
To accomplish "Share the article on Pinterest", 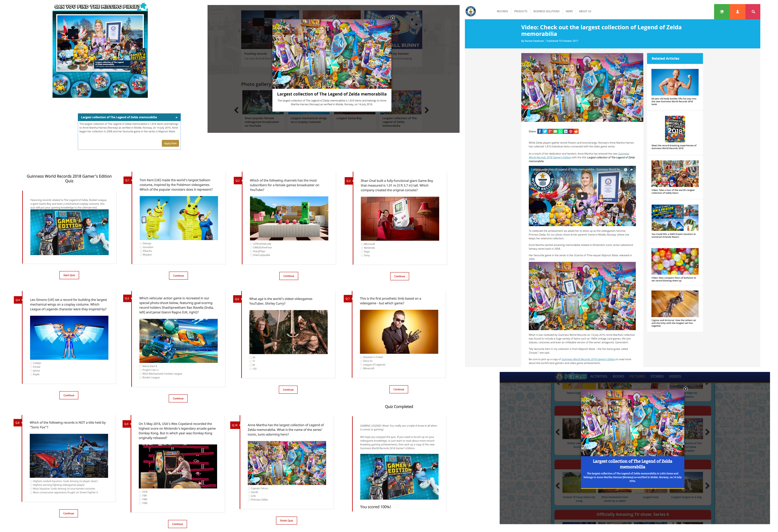I will pos(571,132).
